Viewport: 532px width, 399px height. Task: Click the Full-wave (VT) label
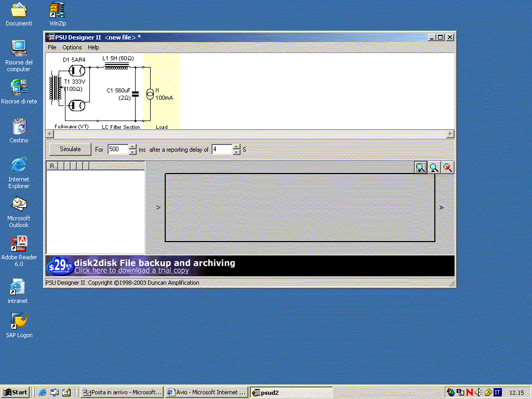[x=72, y=127]
